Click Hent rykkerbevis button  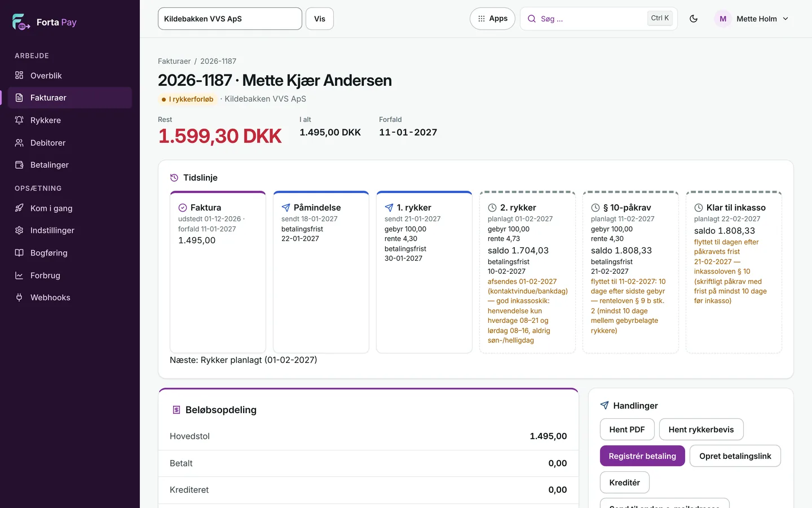pos(701,430)
